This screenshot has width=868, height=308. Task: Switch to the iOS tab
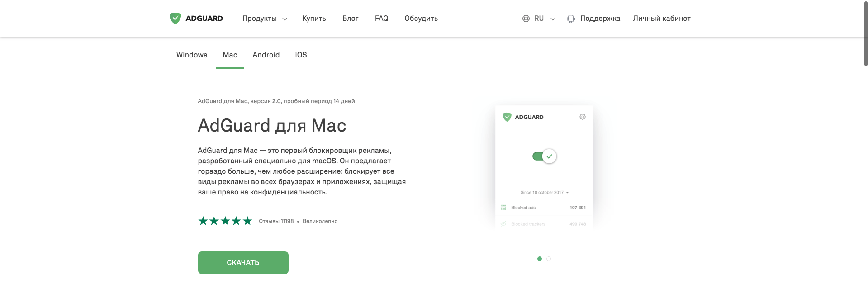click(301, 55)
